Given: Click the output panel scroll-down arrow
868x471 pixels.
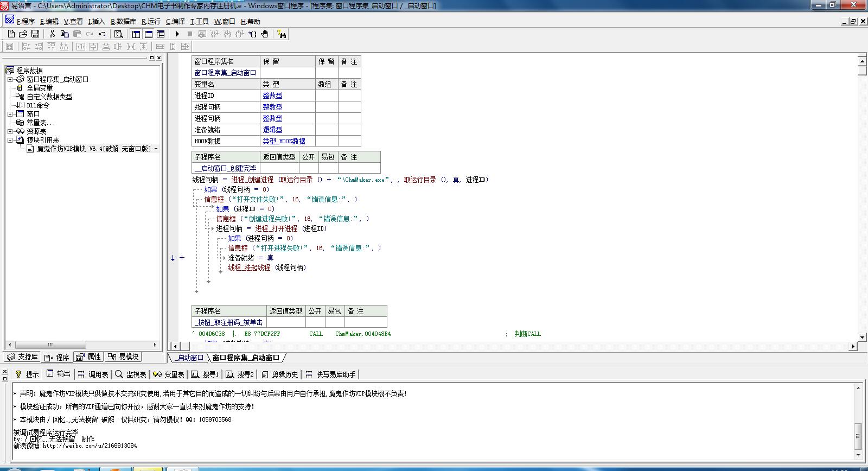Looking at the screenshot, I should pyautogui.click(x=858, y=454).
